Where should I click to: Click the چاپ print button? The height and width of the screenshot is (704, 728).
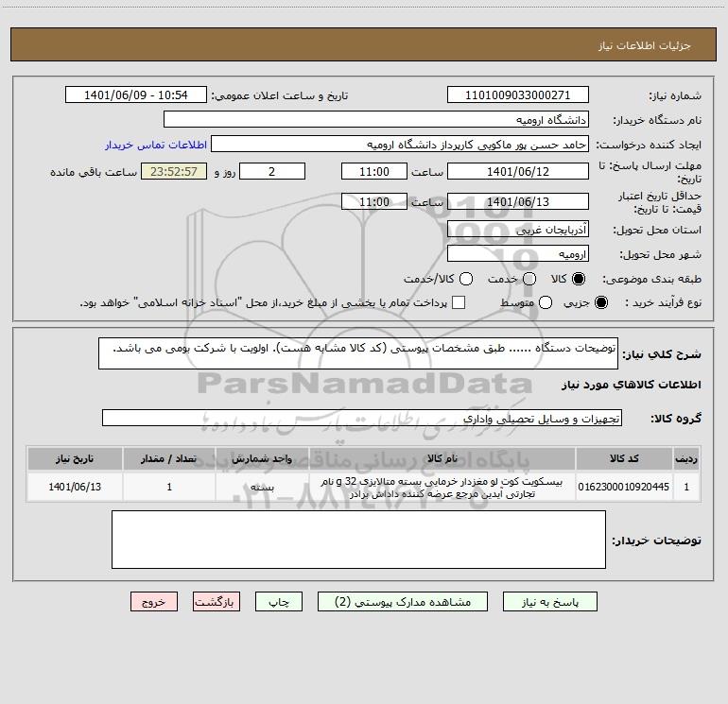(279, 602)
